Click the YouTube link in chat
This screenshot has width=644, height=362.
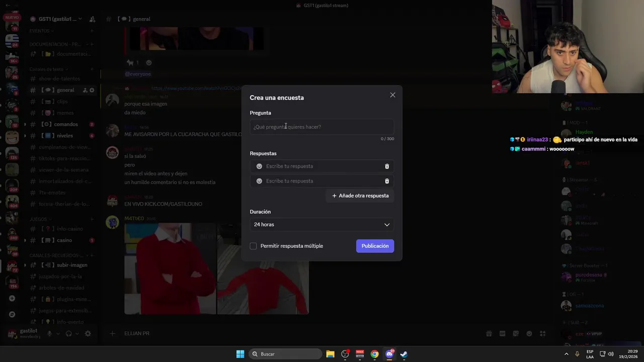click(196, 88)
